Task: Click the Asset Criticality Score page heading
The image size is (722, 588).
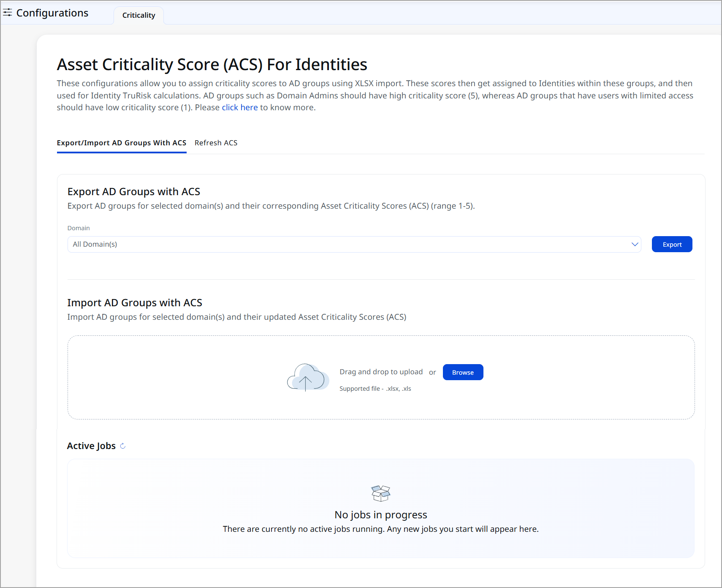Action: click(212, 65)
